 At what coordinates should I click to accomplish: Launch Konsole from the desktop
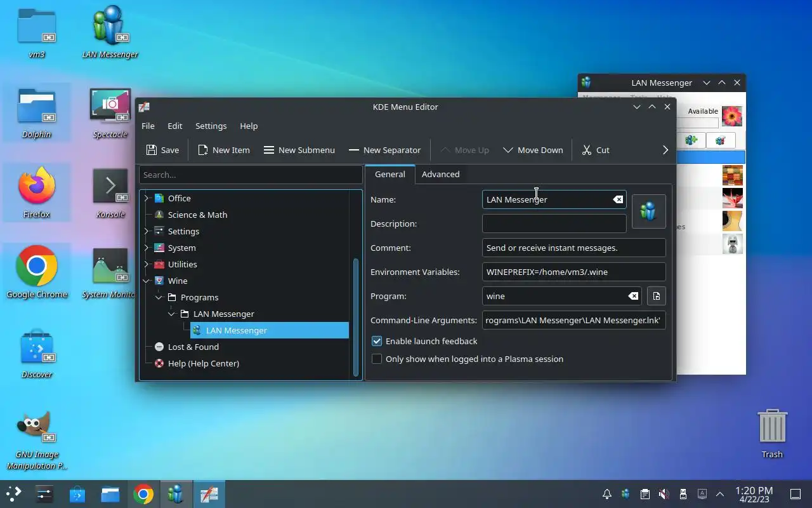point(110,193)
